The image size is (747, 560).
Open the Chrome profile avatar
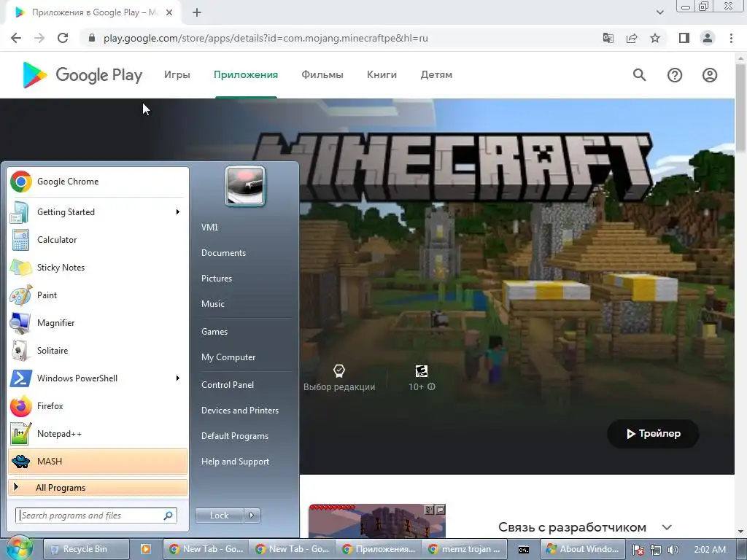[x=708, y=38]
